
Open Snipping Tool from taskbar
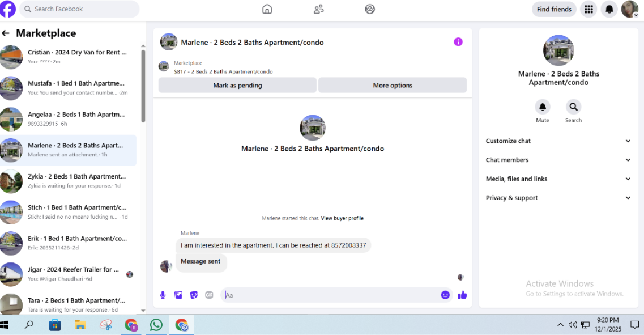point(105,325)
